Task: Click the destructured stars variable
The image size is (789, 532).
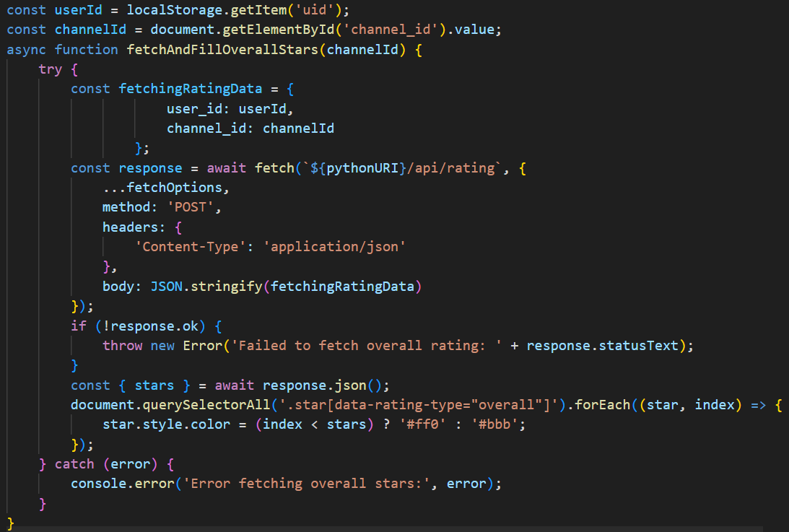Action: click(x=154, y=385)
